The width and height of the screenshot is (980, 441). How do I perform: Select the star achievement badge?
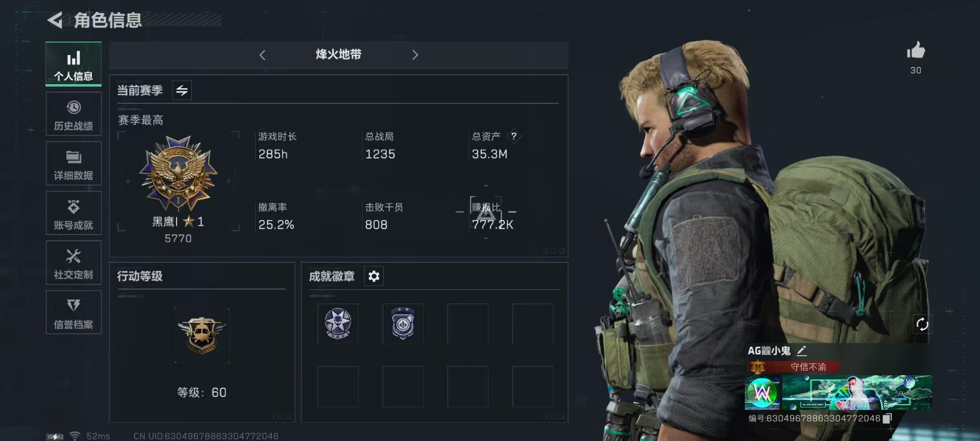pos(338,324)
